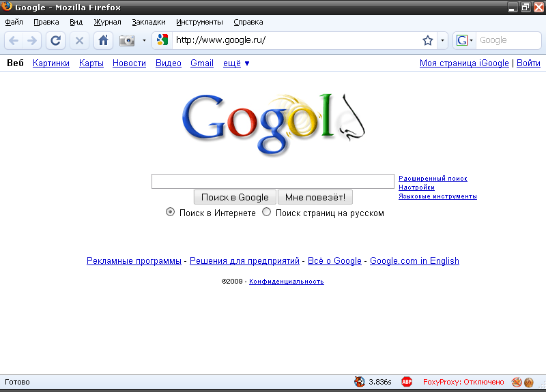Click the page load timer icon in status bar
Image resolution: width=546 pixels, height=392 pixels.
coord(360,382)
